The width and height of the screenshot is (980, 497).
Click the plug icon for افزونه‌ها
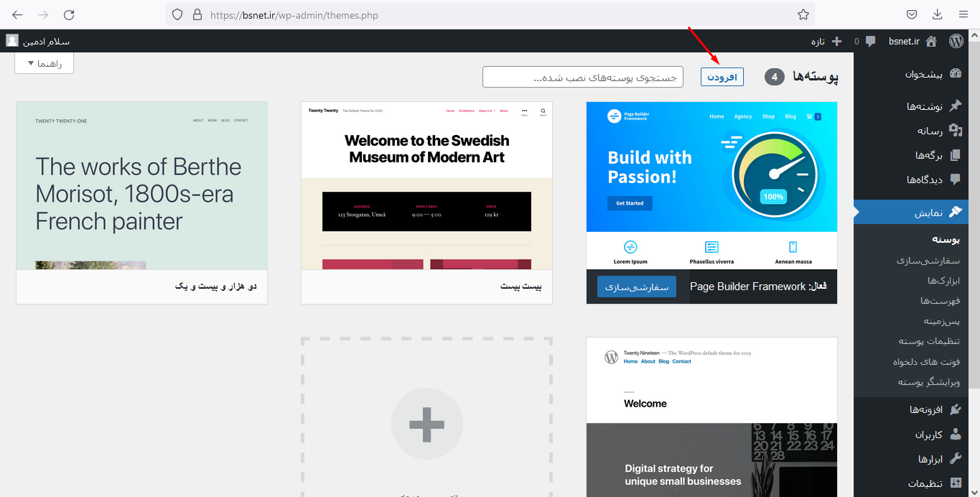coord(955,409)
